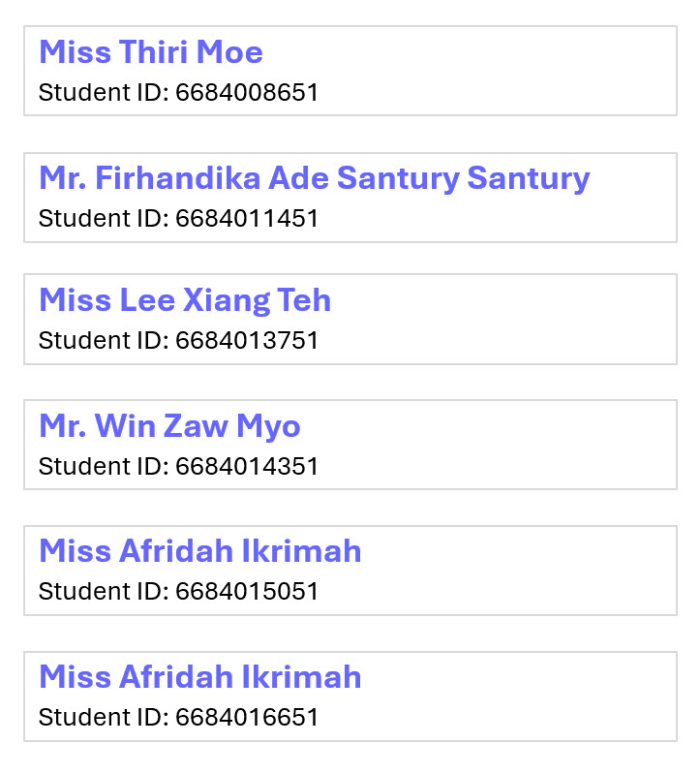This screenshot has height=774, width=700.
Task: Open Miss Lee Xiang Teh link
Action: [x=185, y=301]
